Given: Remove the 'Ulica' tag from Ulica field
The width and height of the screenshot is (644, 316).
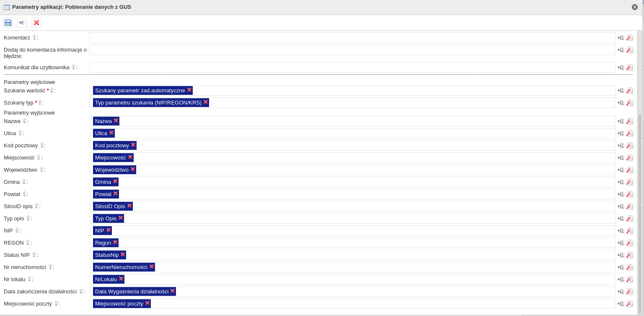Looking at the screenshot, I should pyautogui.click(x=111, y=133).
